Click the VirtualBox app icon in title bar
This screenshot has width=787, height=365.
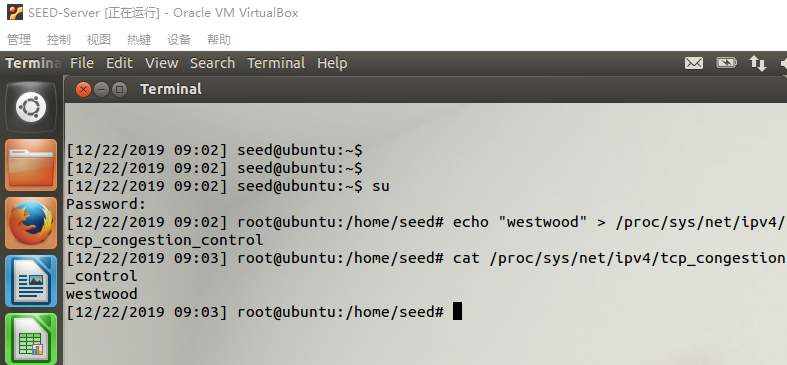pyautogui.click(x=15, y=12)
